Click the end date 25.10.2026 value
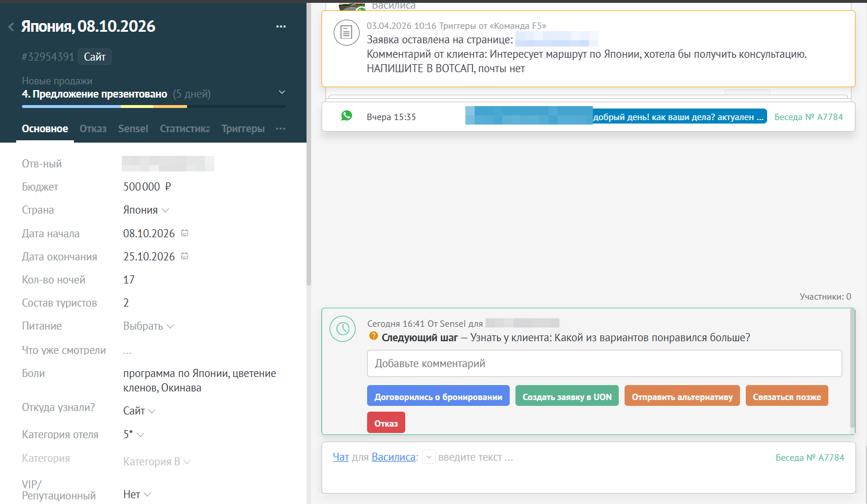 [x=149, y=256]
